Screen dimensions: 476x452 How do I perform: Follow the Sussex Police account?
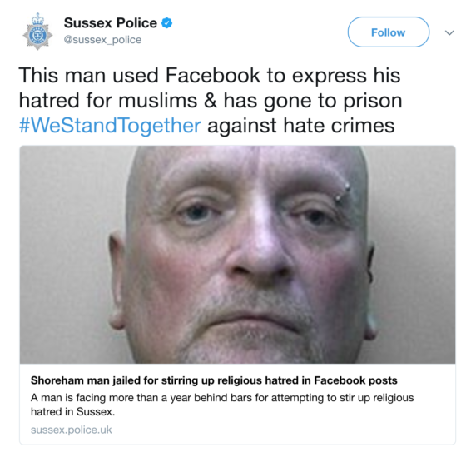389,32
